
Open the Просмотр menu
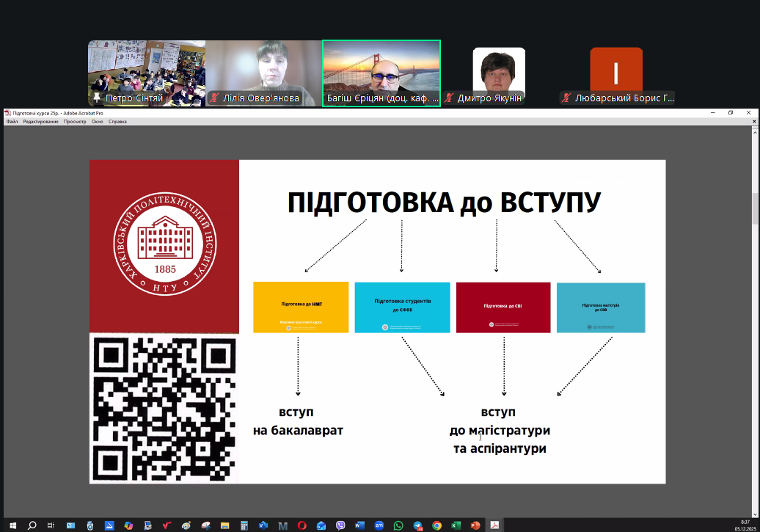(75, 121)
